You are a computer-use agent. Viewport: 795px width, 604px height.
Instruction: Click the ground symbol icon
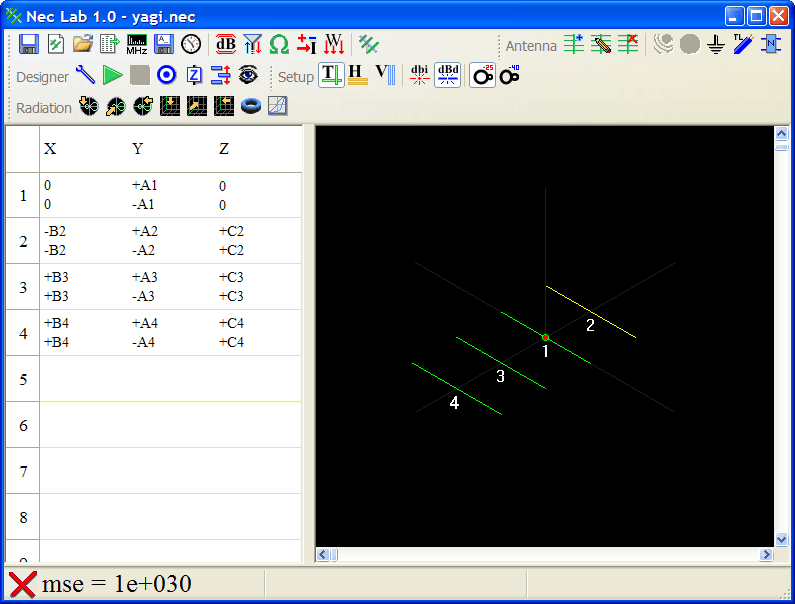(x=716, y=45)
